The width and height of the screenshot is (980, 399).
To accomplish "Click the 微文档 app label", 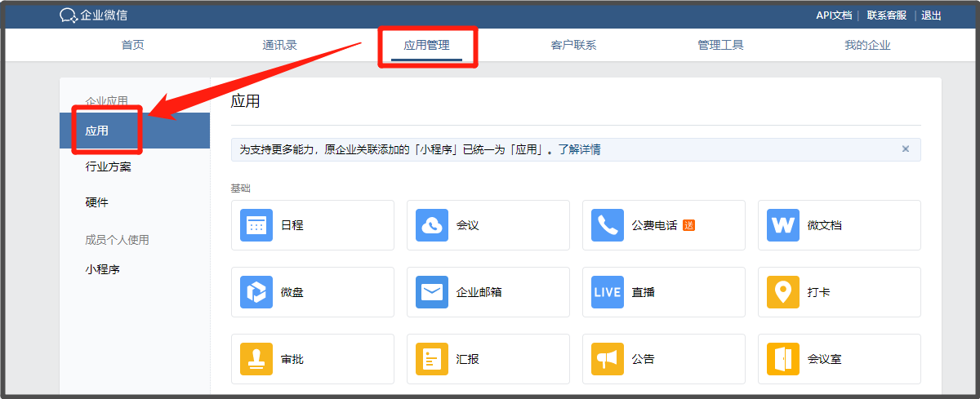I will tap(825, 225).
